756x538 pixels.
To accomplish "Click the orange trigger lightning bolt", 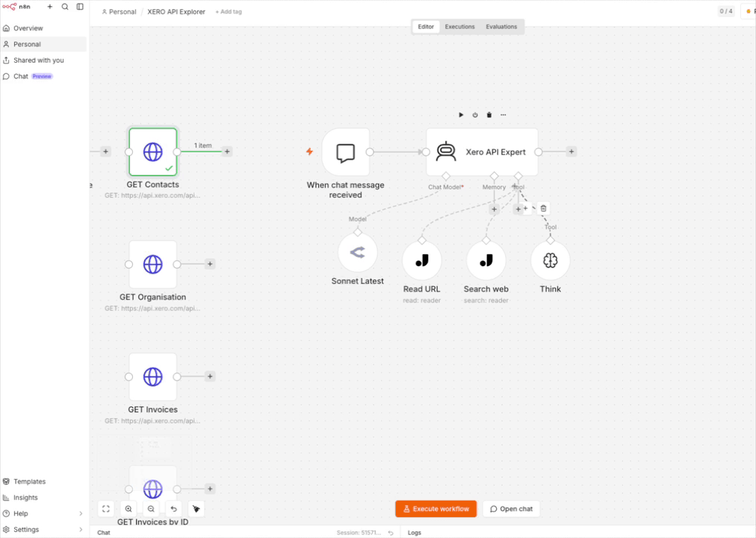I will [309, 152].
